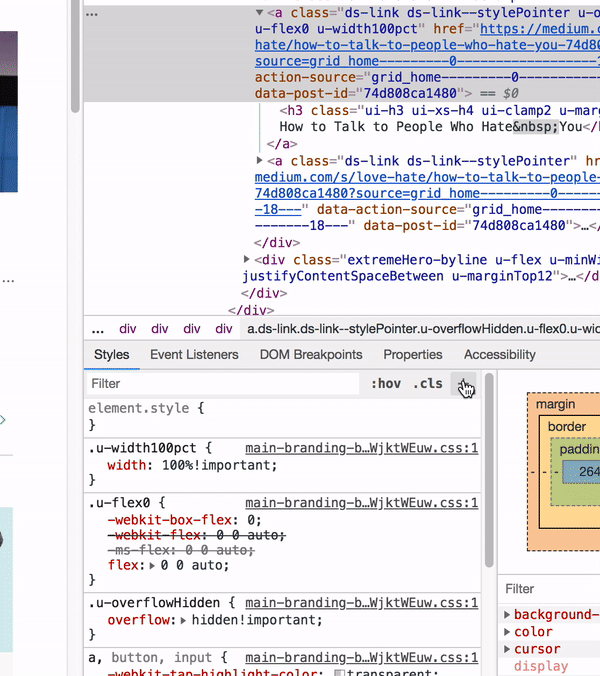The height and width of the screenshot is (676, 600).
Task: Select the h3 ui-h3 element line
Action: 439,110
